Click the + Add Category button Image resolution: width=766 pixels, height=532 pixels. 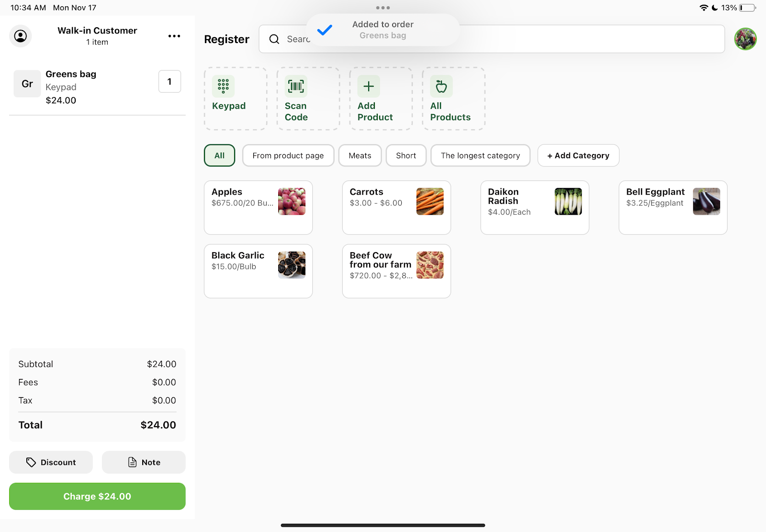(578, 155)
